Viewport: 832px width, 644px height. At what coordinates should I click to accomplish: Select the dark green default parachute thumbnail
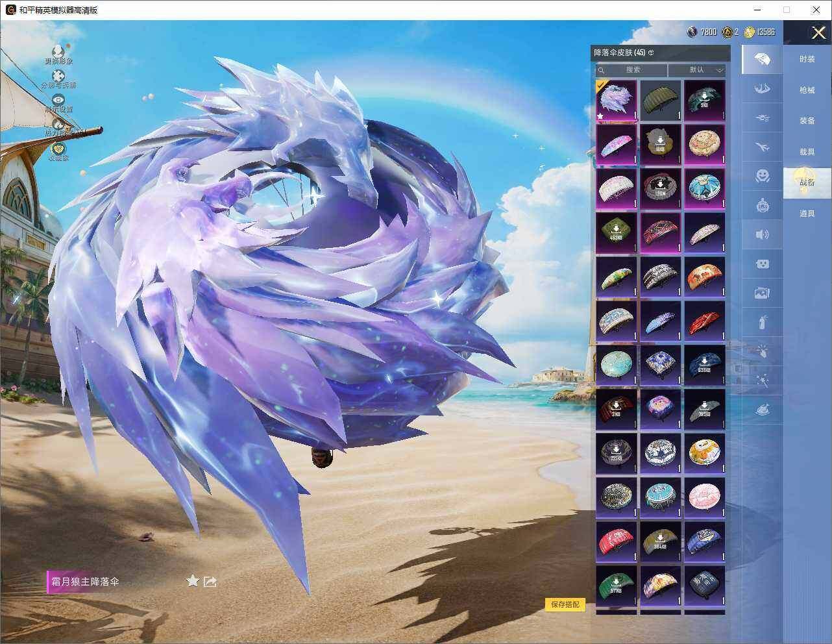click(x=660, y=100)
